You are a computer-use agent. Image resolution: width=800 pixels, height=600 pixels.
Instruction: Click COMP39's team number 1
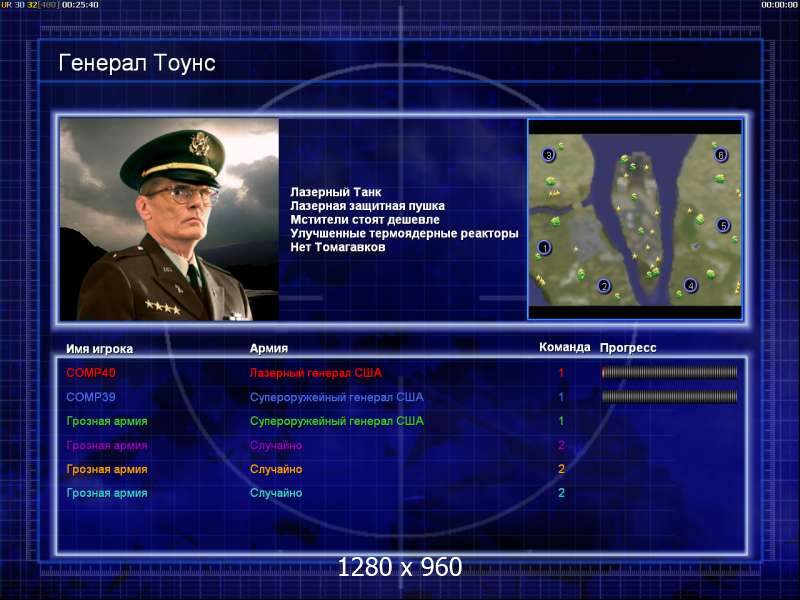click(561, 397)
